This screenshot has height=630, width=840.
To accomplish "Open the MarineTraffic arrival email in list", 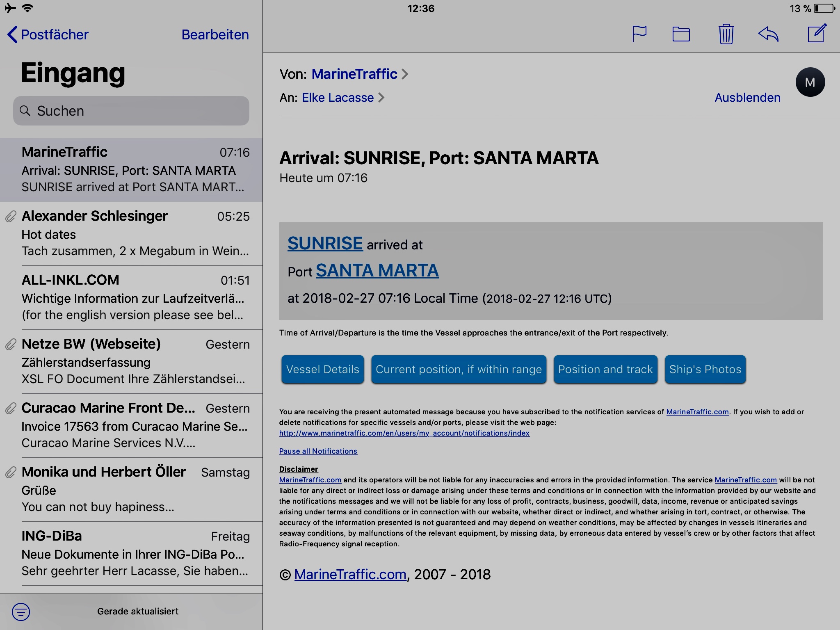I will coord(131,170).
